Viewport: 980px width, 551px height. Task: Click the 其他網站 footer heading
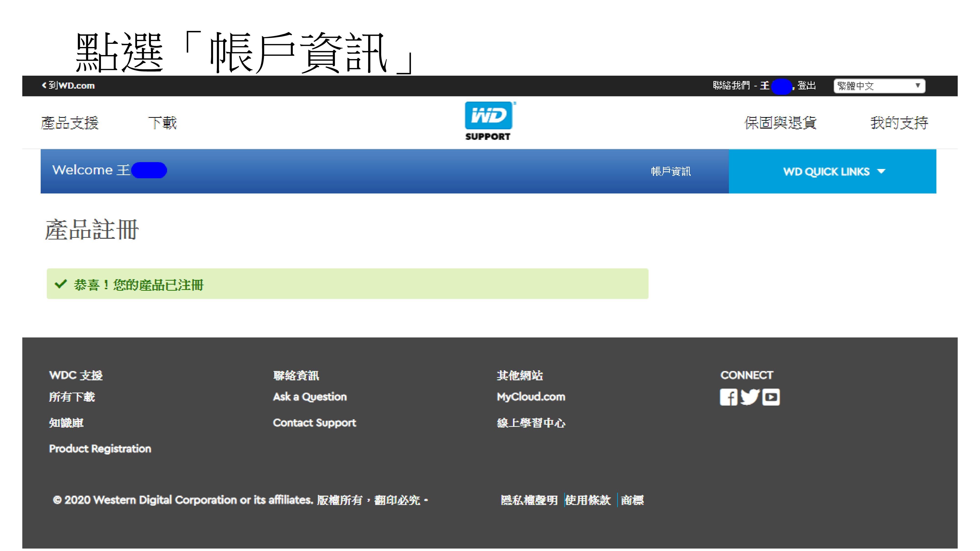tap(520, 375)
